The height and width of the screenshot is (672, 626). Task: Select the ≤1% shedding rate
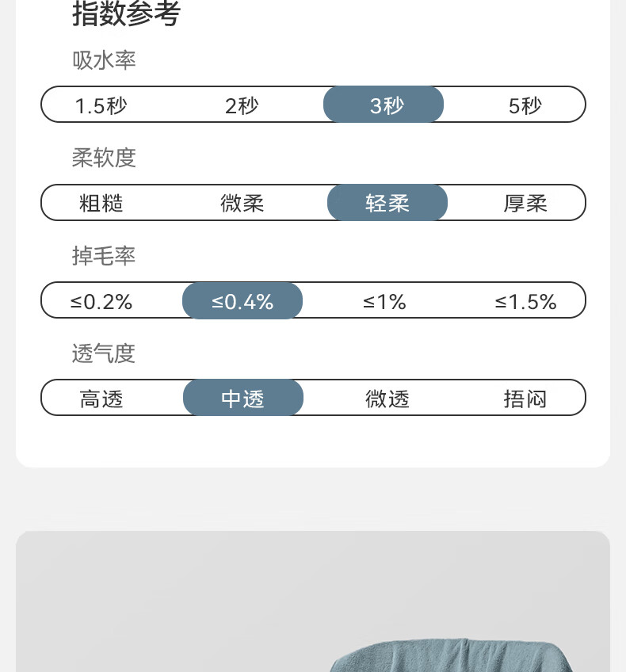click(384, 302)
